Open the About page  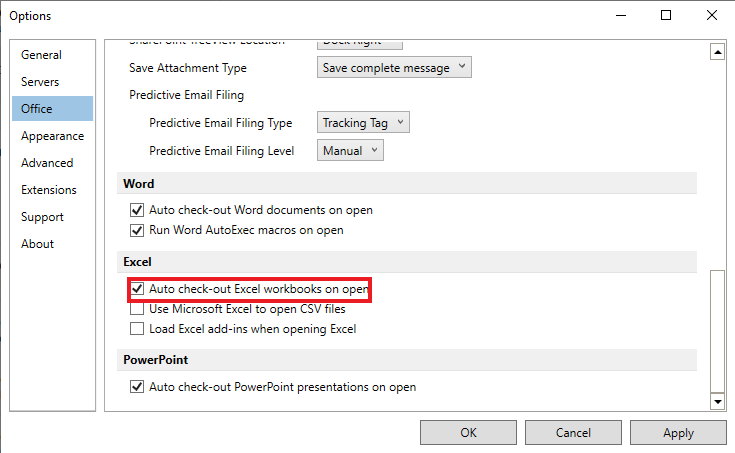[52, 244]
